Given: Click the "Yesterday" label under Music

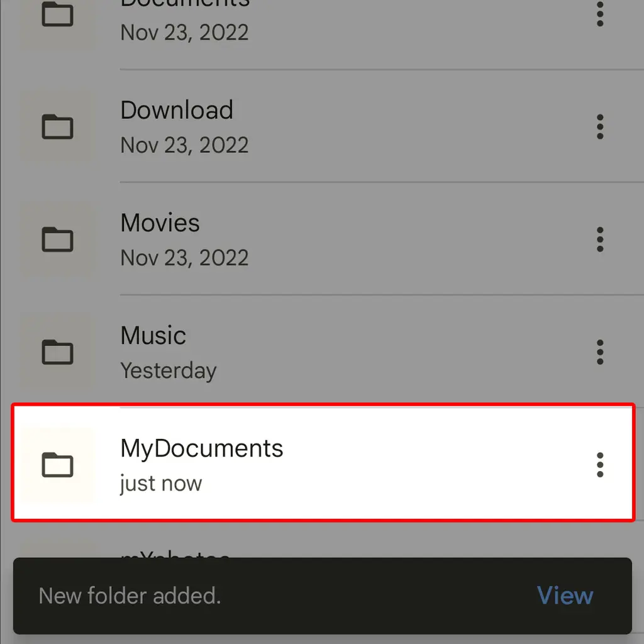Looking at the screenshot, I should (x=168, y=370).
